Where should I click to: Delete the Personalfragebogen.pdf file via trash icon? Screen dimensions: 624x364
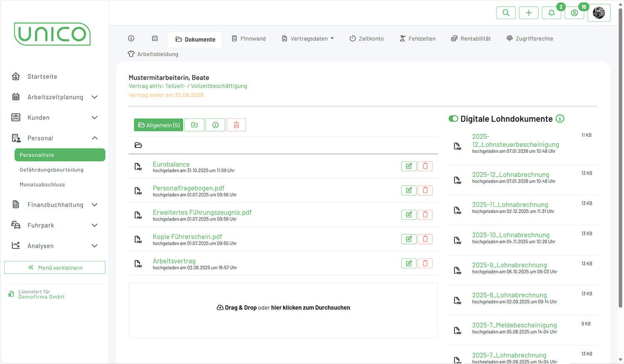(x=425, y=190)
